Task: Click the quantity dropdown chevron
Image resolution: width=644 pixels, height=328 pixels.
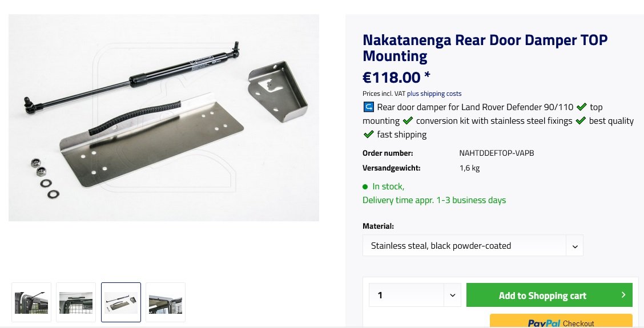Action: click(452, 295)
